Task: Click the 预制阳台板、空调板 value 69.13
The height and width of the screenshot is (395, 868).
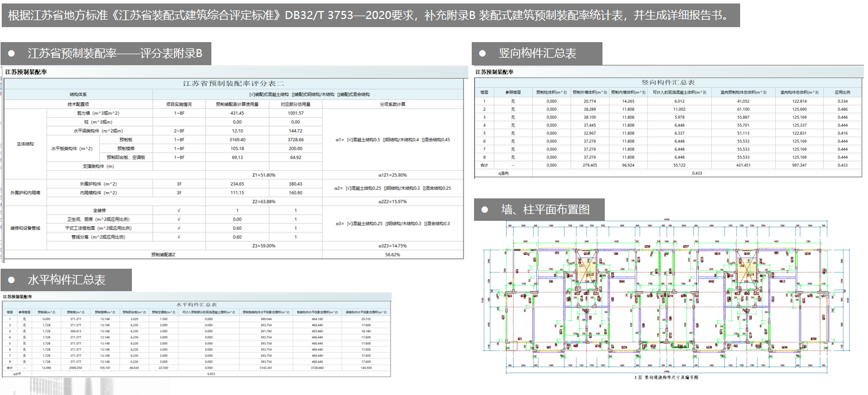Action: pos(237,157)
